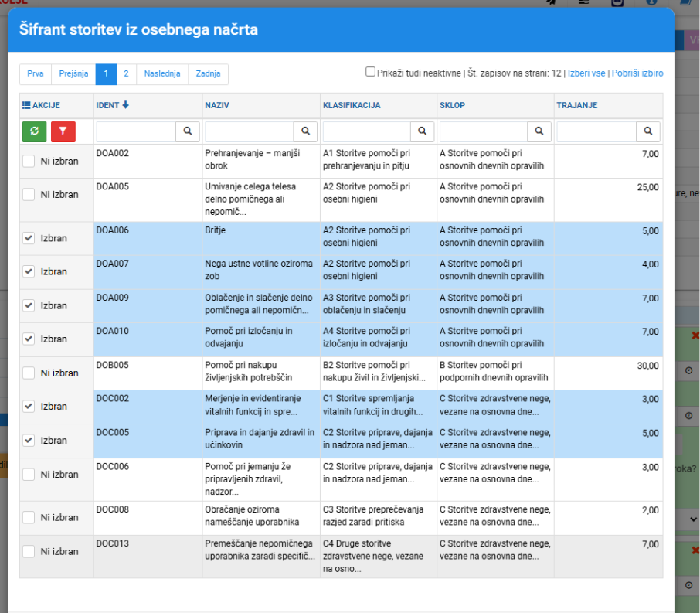
Task: Sort by KLASIFIKACIJA column header
Action: (x=352, y=105)
